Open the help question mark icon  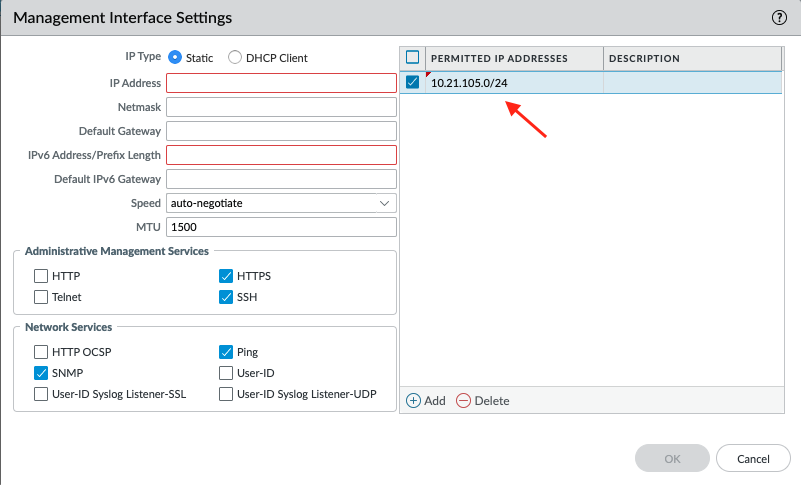[780, 18]
